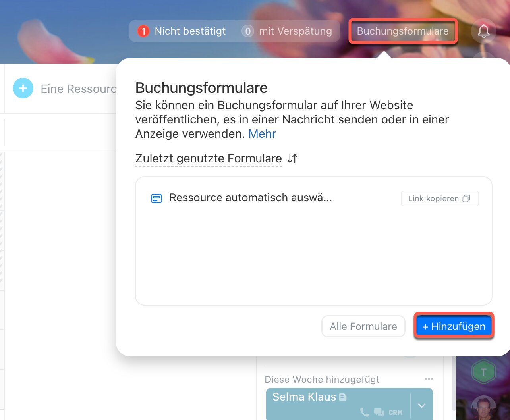Open the notifications bell
This screenshot has height=420, width=510.
point(483,31)
